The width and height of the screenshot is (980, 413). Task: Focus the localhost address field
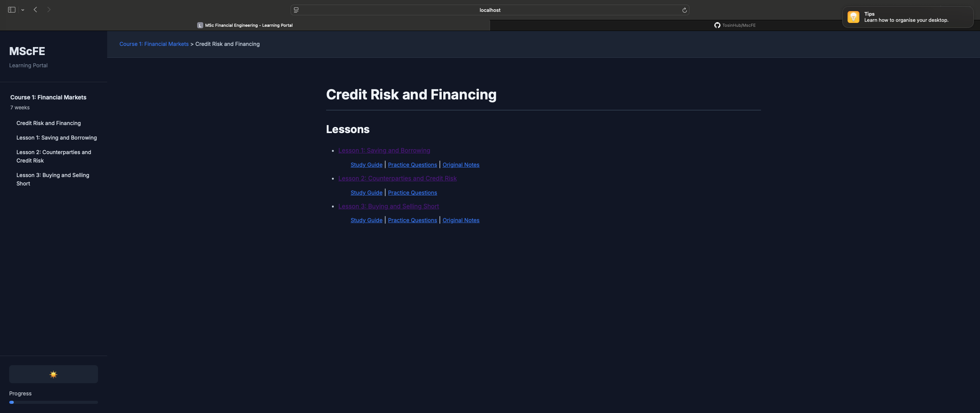pyautogui.click(x=490, y=10)
